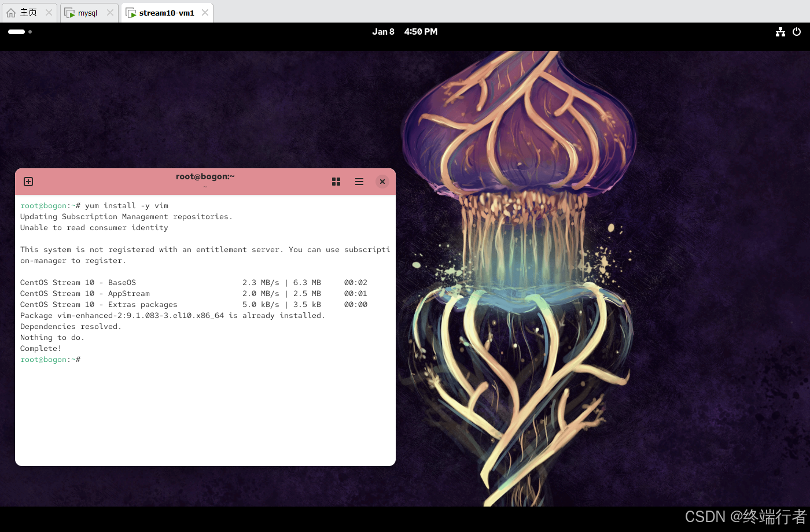810x532 pixels.
Task: Click the network wired icon in the top bar
Action: (x=780, y=32)
